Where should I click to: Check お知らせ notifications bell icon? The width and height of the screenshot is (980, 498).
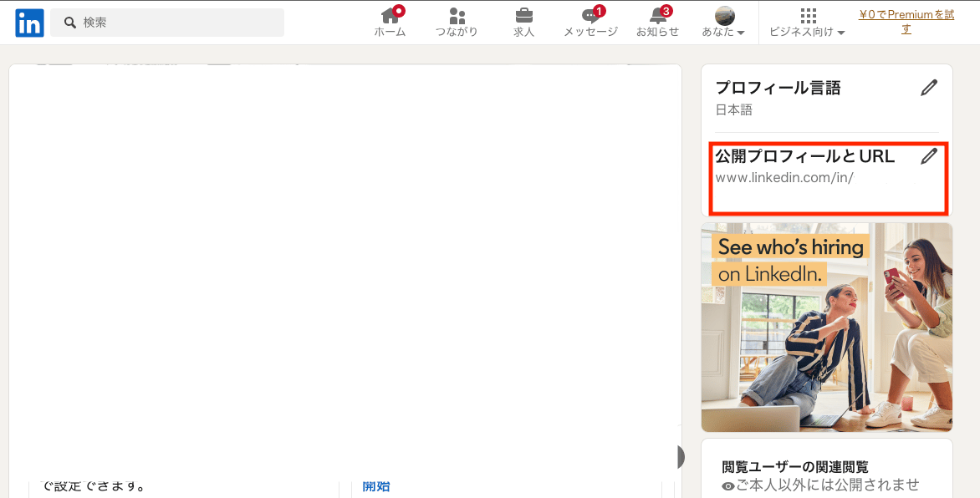tap(657, 22)
